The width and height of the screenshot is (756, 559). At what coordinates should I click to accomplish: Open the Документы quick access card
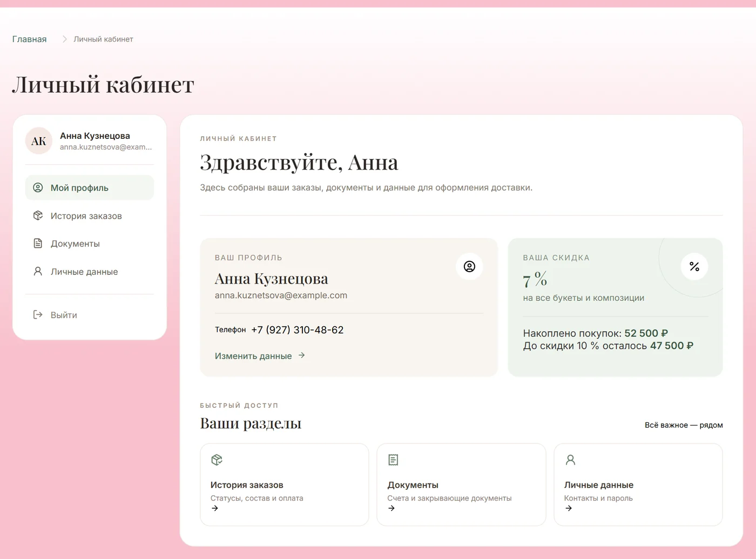[x=461, y=484]
